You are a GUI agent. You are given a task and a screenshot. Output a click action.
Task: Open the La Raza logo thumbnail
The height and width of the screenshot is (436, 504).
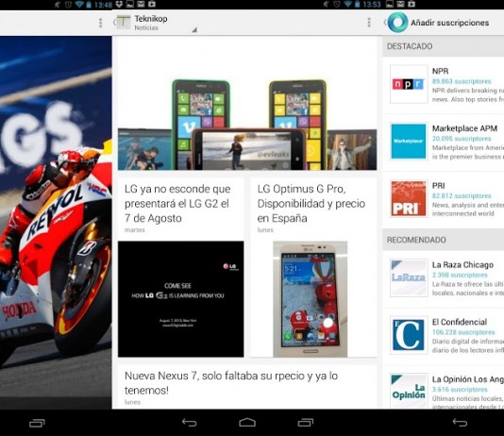[x=409, y=277]
